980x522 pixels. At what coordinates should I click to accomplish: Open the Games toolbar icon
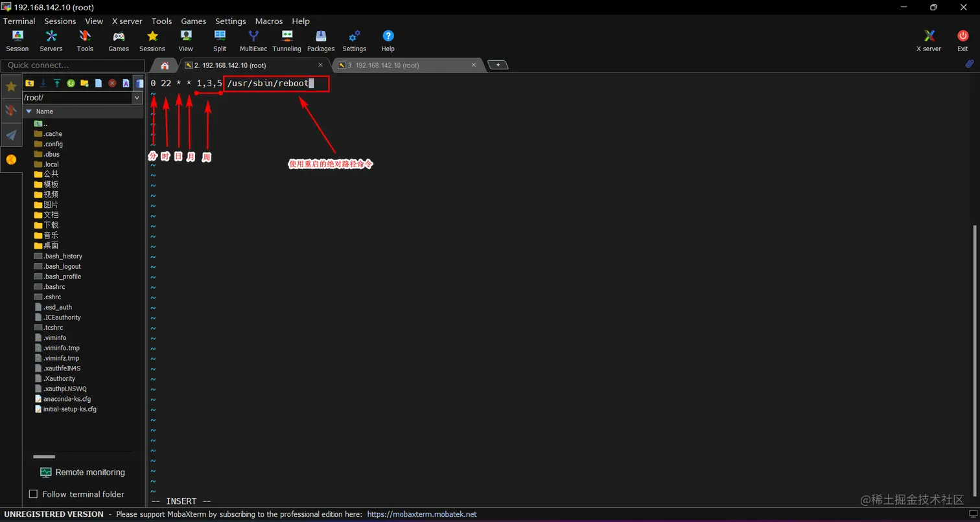coord(119,40)
